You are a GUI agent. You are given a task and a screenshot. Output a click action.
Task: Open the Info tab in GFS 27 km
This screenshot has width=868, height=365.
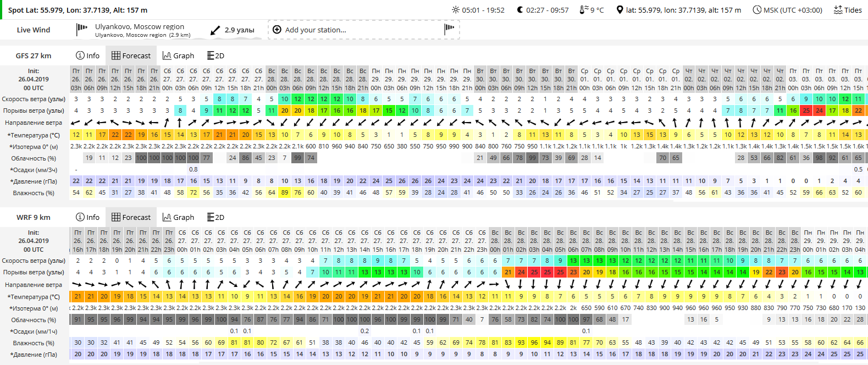pos(87,56)
